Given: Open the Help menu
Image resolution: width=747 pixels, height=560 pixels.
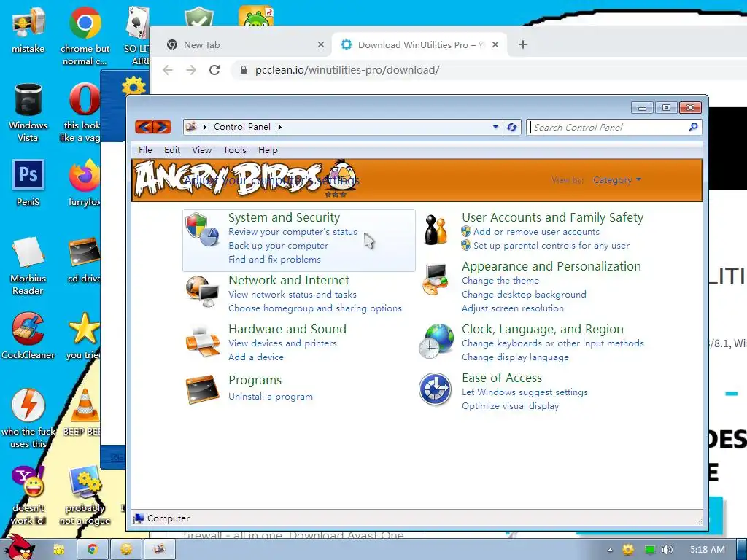Looking at the screenshot, I should pyautogui.click(x=268, y=150).
